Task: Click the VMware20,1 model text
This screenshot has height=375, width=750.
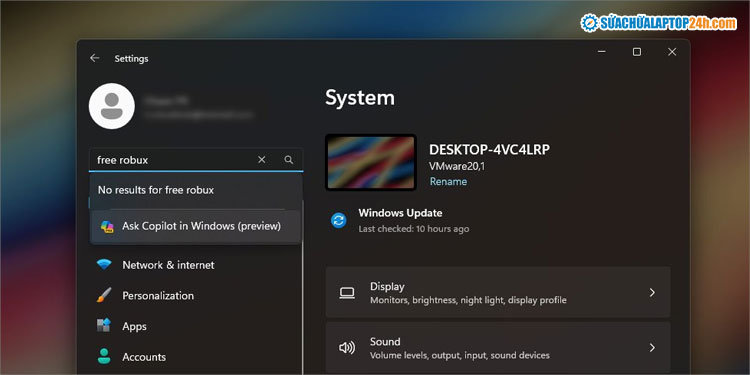Action: tap(457, 166)
